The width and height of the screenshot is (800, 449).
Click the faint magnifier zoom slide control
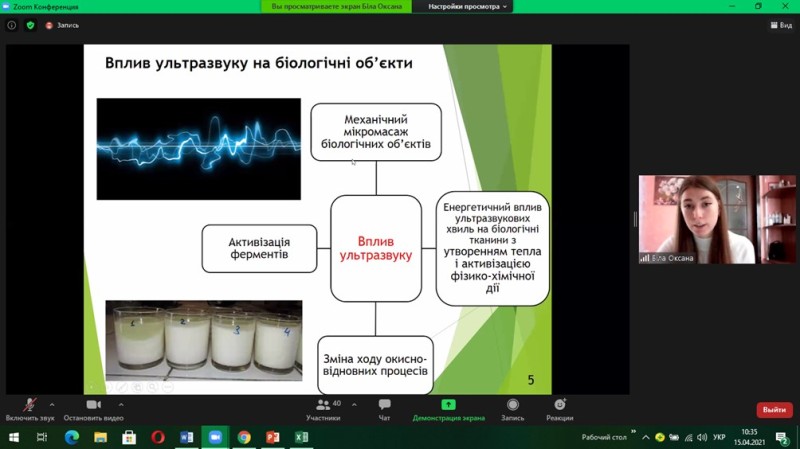[152, 387]
